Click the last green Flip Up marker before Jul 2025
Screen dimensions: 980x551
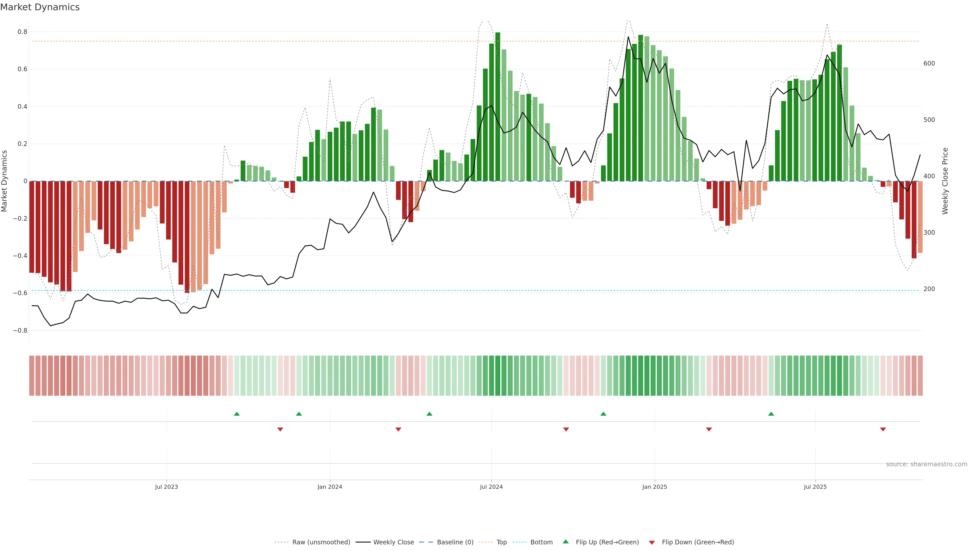point(771,414)
